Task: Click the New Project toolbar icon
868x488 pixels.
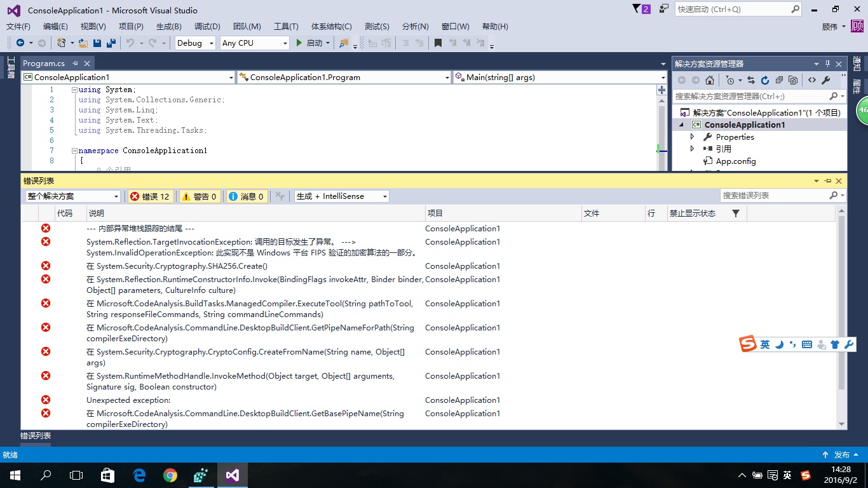Action: 61,43
